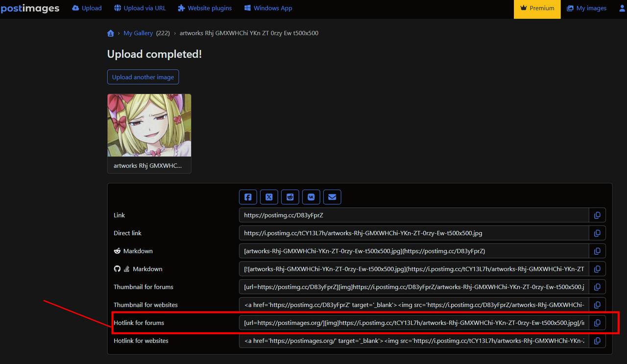Select the Link field postimg.cc/D83yFprZ
This screenshot has height=364, width=627.
click(x=414, y=215)
